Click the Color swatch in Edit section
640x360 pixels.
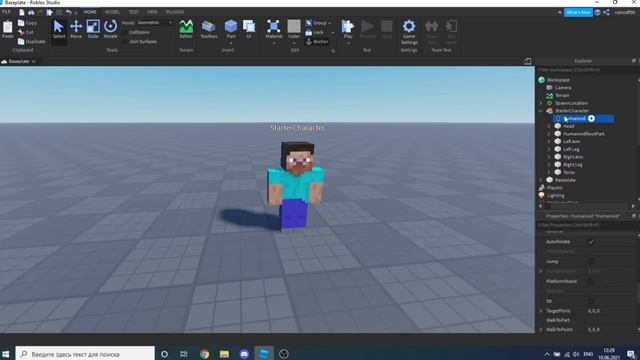pos(294,27)
